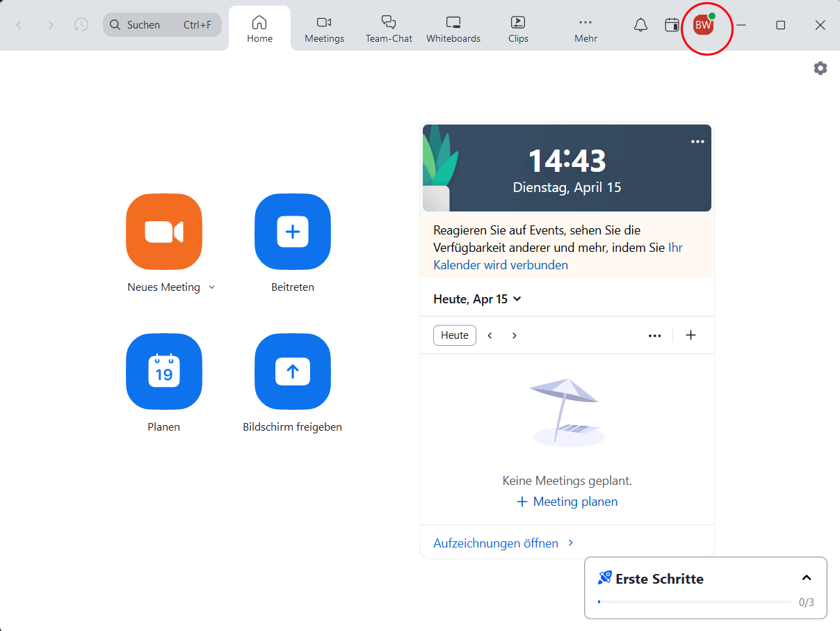Open the Planen calendar scheduling icon
This screenshot has width=840, height=631.
tap(164, 372)
